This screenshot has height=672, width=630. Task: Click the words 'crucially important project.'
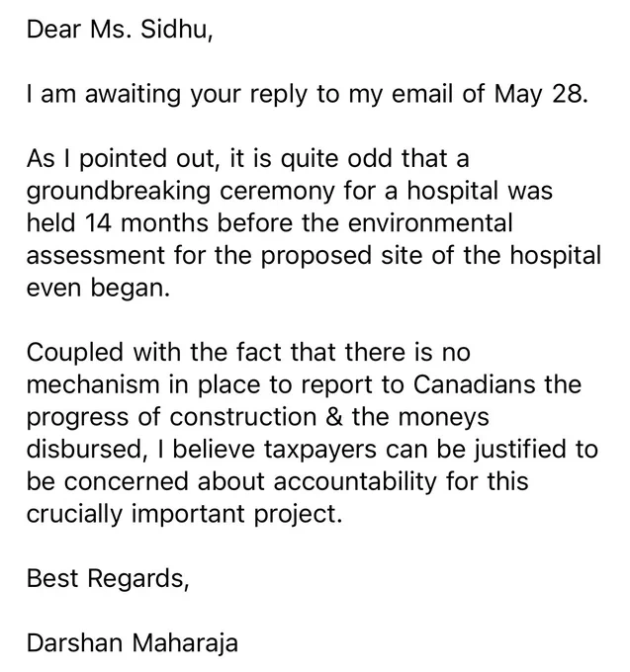click(185, 514)
